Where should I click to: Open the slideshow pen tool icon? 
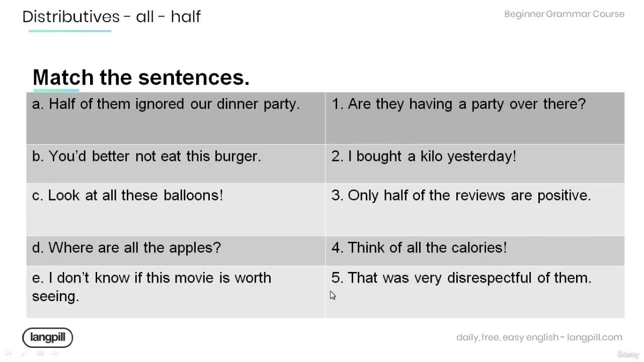(24, 353)
